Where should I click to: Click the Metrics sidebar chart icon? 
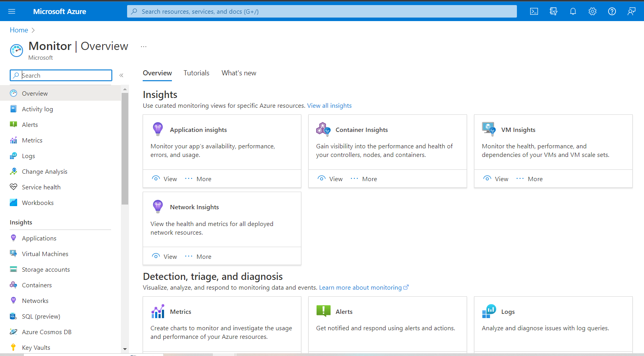coord(13,140)
